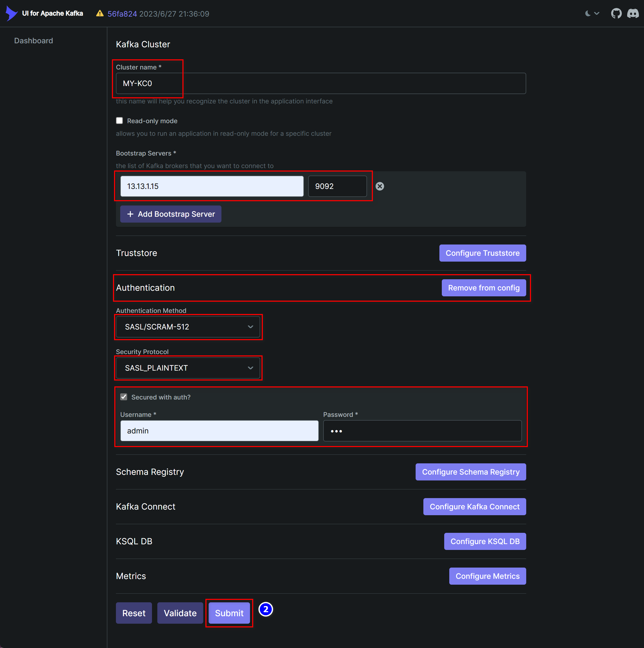Open Security Protocol dropdown
This screenshot has height=648, width=644.
(x=188, y=368)
